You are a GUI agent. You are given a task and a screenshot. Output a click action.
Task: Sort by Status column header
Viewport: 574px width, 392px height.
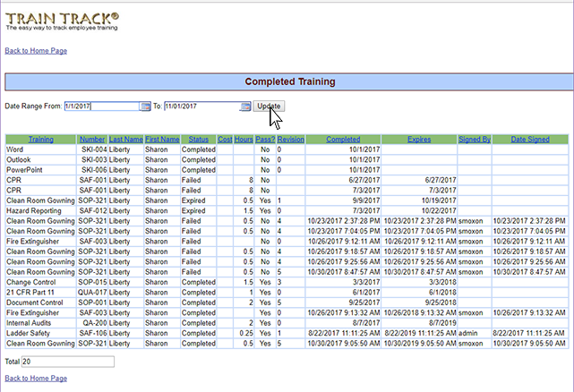(x=198, y=140)
